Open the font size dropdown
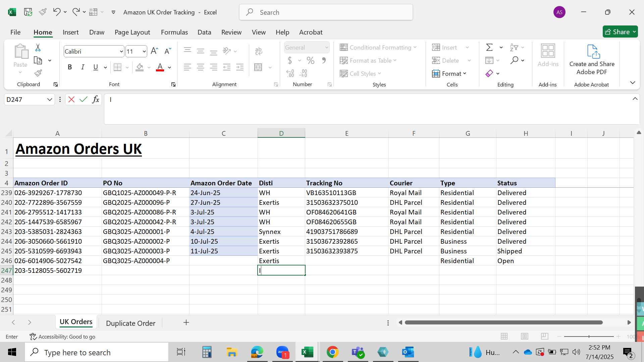 [x=144, y=52]
